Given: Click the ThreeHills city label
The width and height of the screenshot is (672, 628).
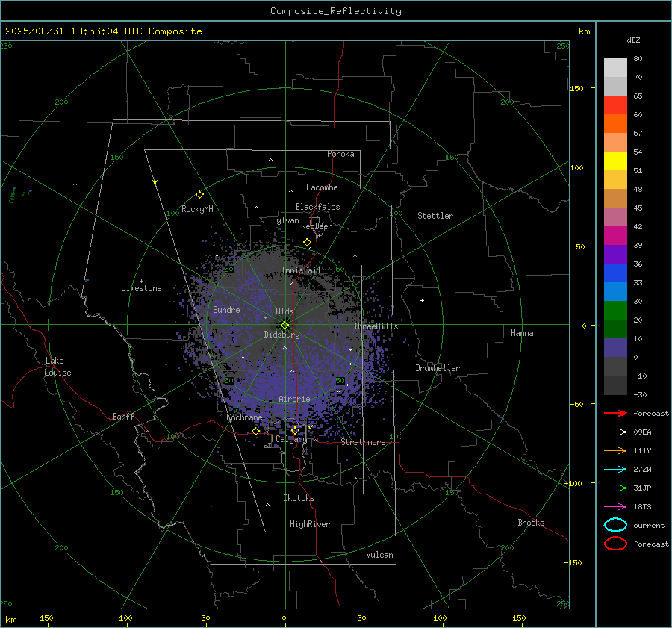Looking at the screenshot, I should [376, 326].
